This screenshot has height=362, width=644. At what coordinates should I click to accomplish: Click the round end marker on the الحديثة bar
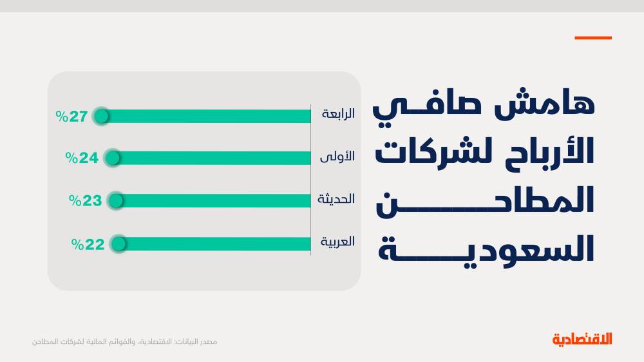coord(115,200)
